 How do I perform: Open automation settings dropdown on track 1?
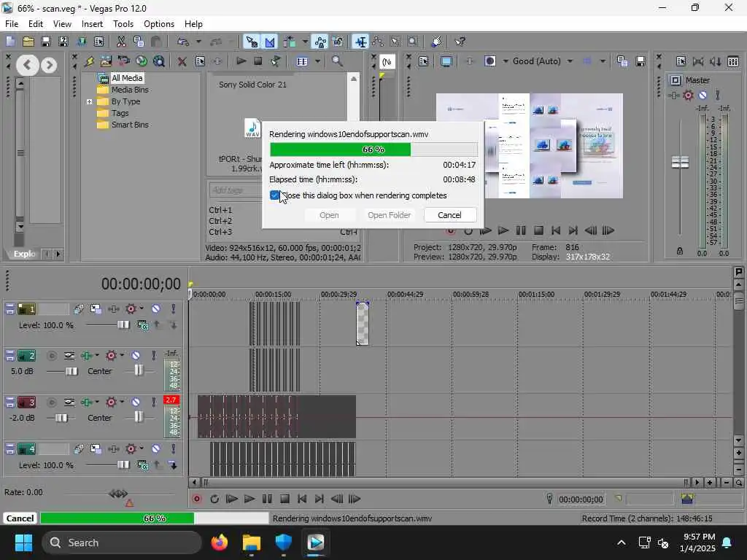click(142, 308)
